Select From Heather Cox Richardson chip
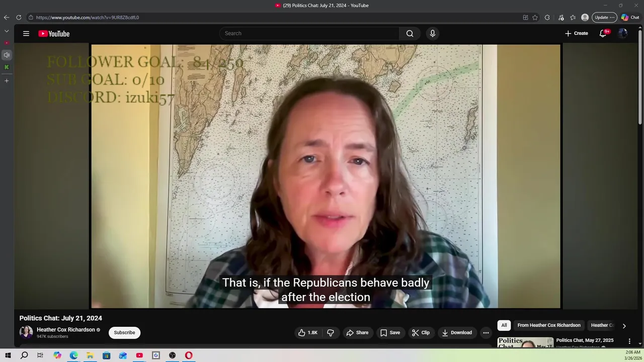The width and height of the screenshot is (644, 362). [549, 325]
